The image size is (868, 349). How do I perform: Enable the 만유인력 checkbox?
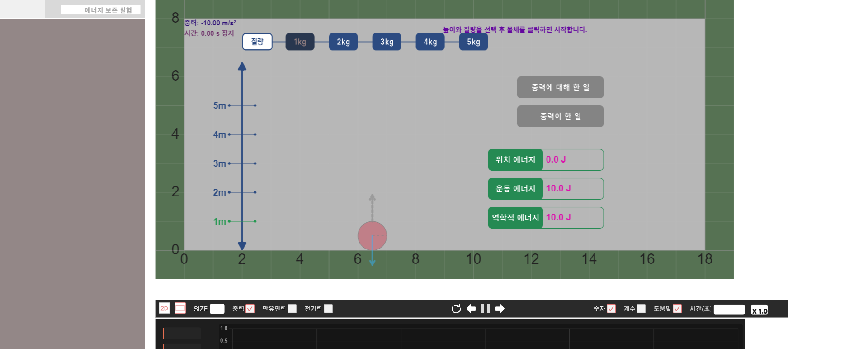[x=292, y=309]
